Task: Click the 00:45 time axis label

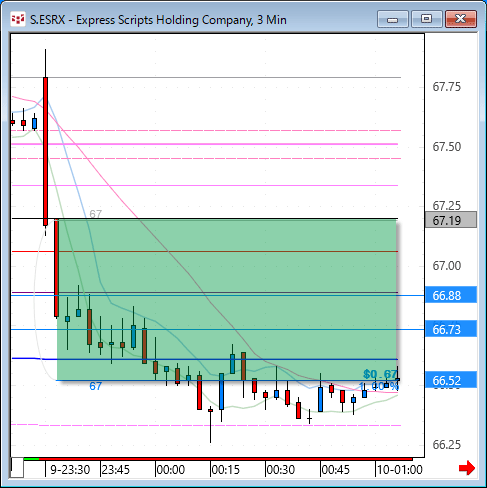Action: pyautogui.click(x=336, y=470)
